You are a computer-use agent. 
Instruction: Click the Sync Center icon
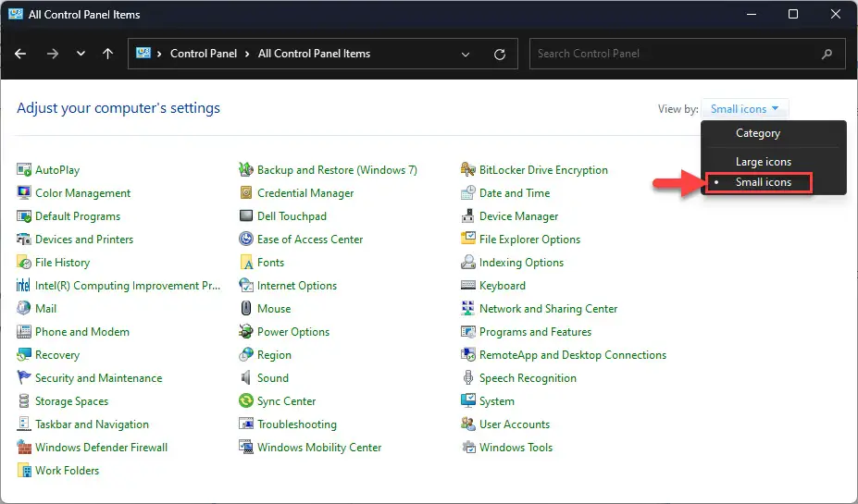(246, 400)
